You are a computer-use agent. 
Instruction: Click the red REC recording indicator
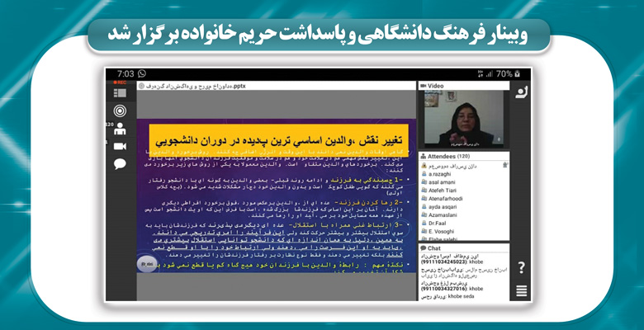coord(120,82)
